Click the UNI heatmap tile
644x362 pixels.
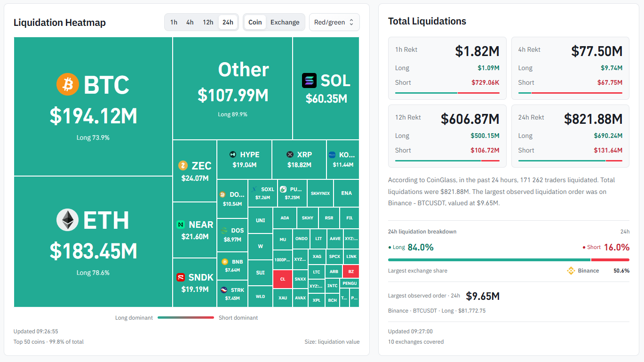(x=260, y=220)
